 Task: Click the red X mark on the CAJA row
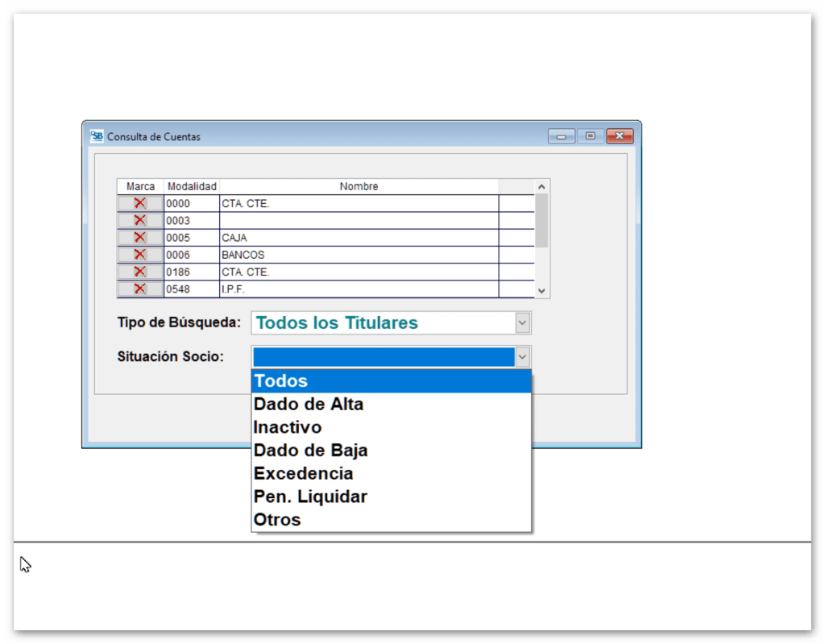[139, 237]
